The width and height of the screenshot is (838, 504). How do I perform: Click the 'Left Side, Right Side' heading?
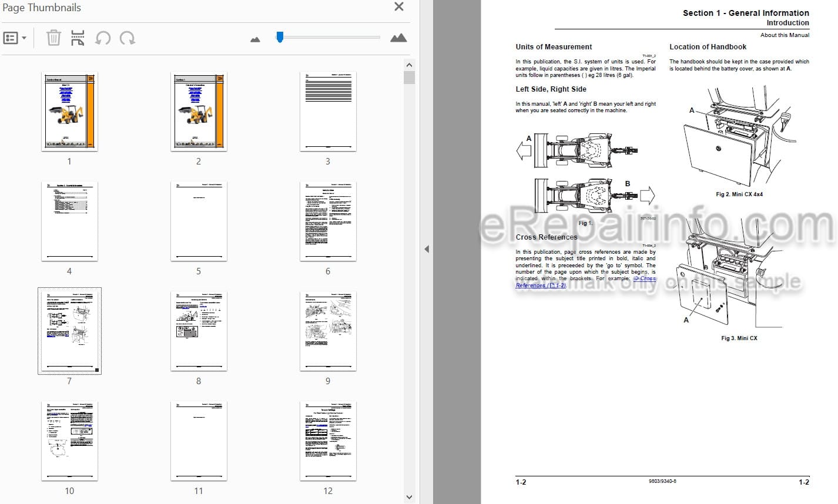point(551,89)
